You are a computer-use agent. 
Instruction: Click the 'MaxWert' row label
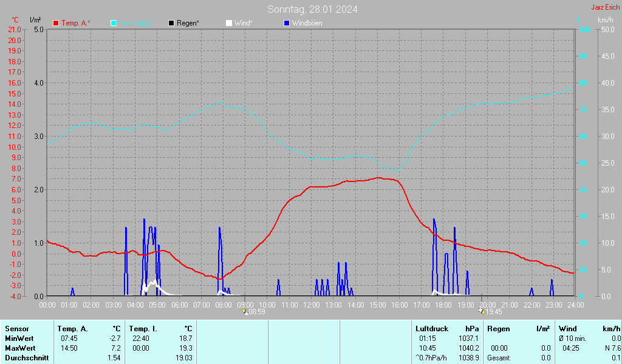20,348
